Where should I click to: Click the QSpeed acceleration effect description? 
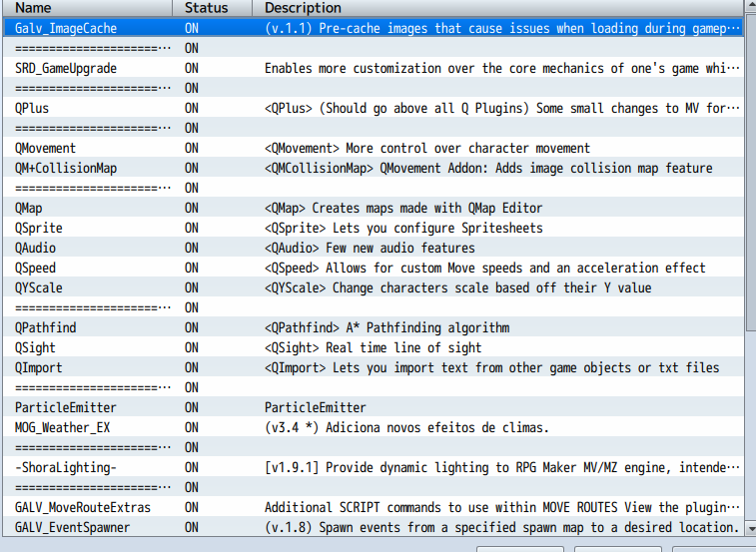pyautogui.click(x=485, y=269)
